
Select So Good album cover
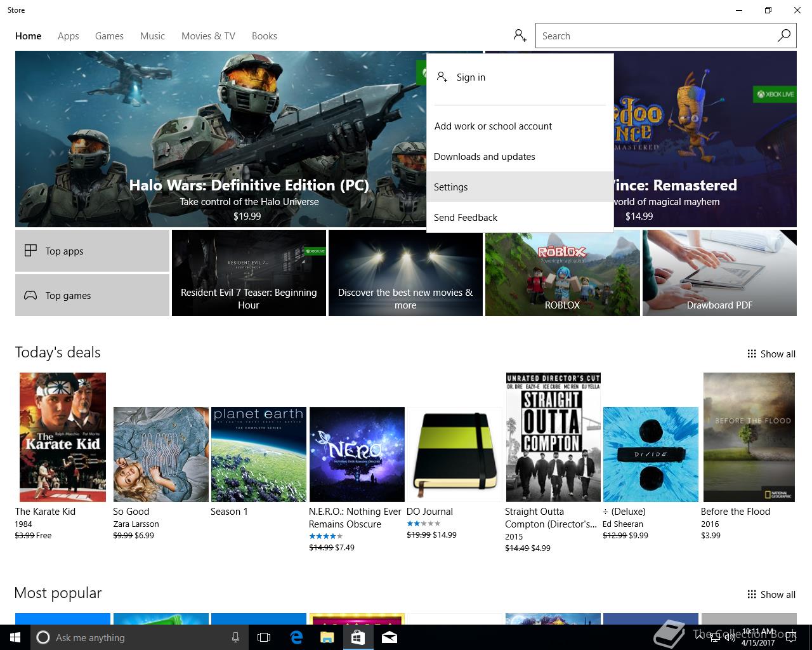point(161,454)
